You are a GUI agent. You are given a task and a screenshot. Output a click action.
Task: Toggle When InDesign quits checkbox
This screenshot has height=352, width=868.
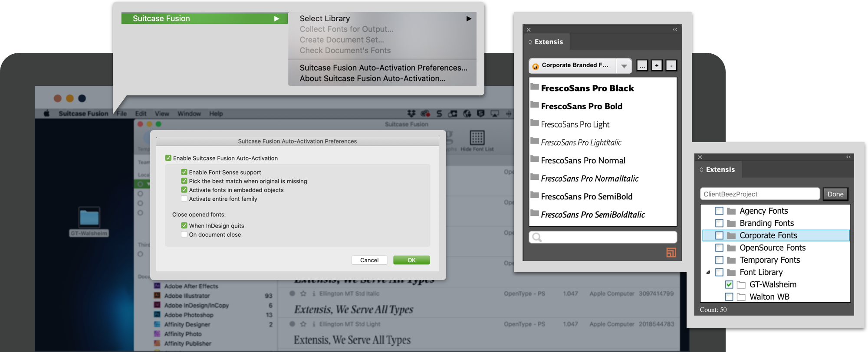184,225
